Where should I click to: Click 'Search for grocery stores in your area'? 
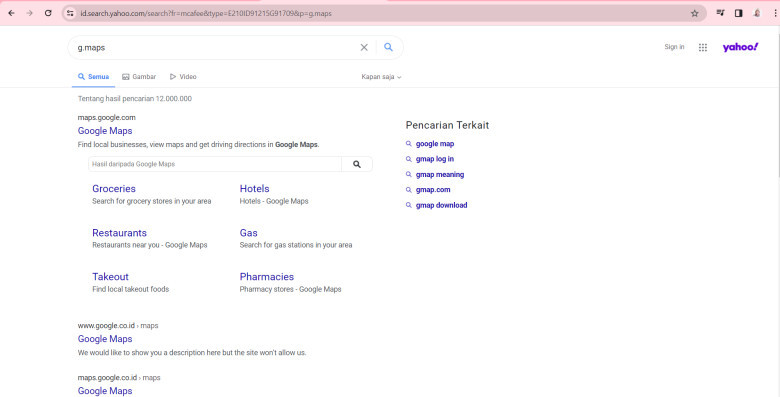point(152,201)
